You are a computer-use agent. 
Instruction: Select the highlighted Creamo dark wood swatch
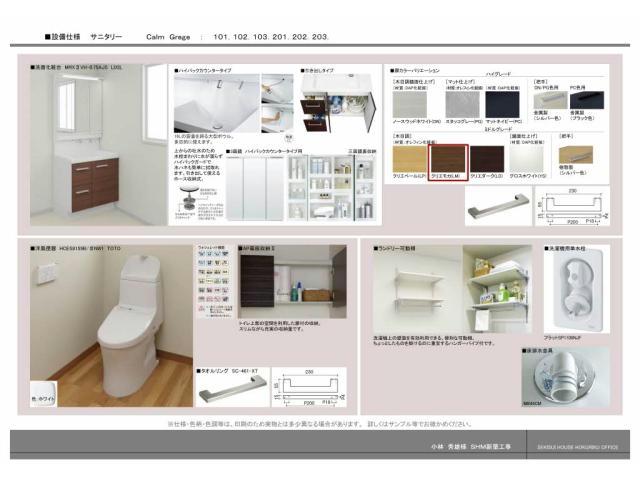[449, 159]
